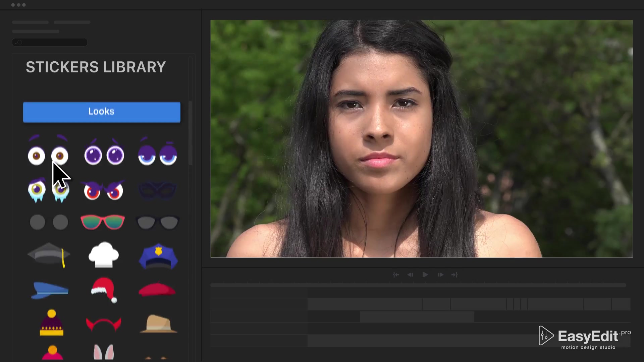Add the tan fedora hat sticker
This screenshot has height=362, width=644.
(x=158, y=324)
